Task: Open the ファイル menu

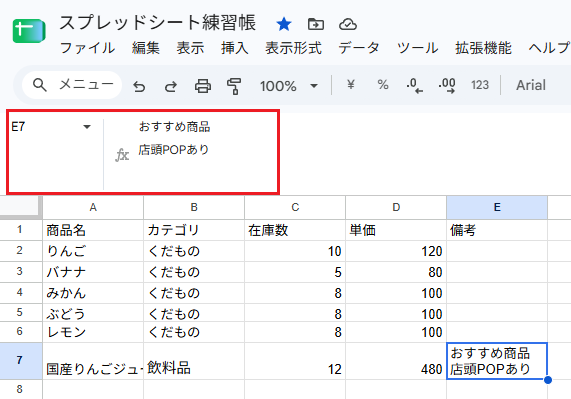Action: (x=87, y=48)
